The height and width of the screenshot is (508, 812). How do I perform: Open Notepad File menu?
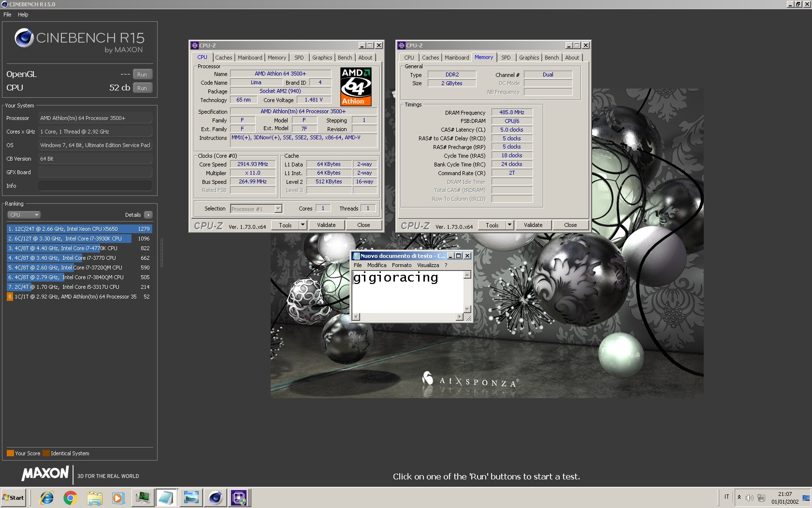[358, 265]
